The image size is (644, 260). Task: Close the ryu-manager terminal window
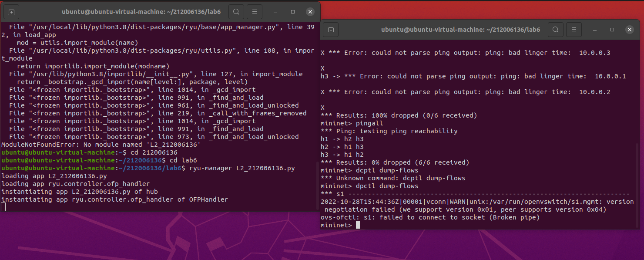[310, 12]
